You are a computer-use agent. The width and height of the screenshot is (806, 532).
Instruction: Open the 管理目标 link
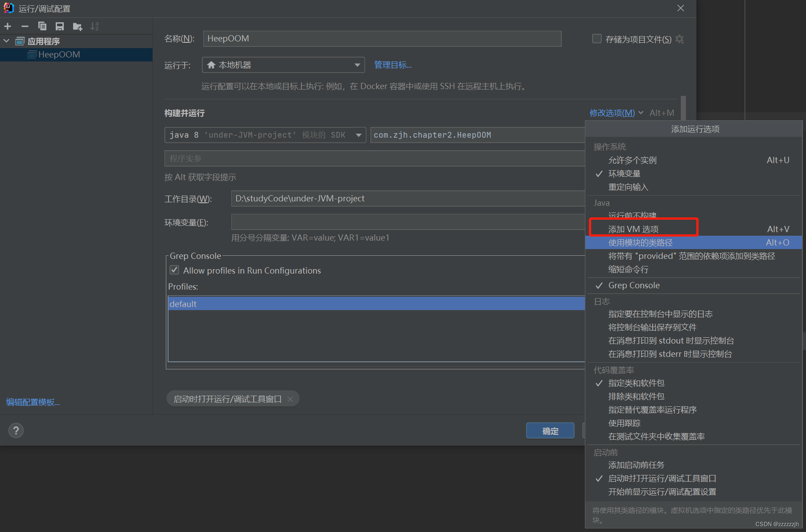[x=393, y=65]
